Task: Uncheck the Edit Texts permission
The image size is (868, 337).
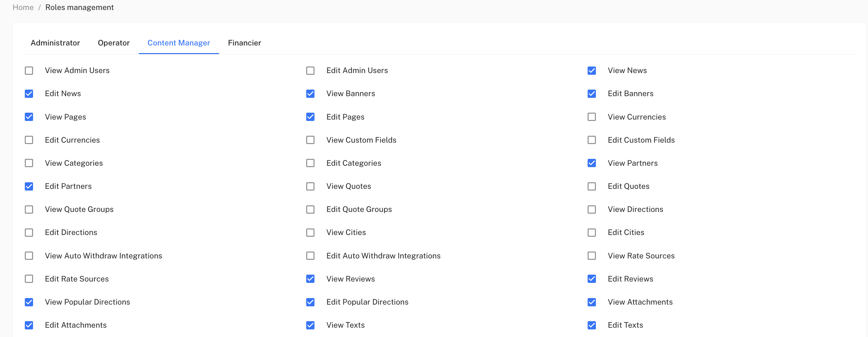Action: click(592, 325)
